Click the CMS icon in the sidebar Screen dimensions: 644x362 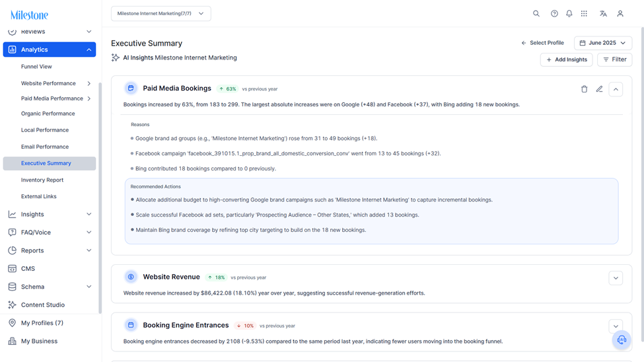(x=13, y=268)
